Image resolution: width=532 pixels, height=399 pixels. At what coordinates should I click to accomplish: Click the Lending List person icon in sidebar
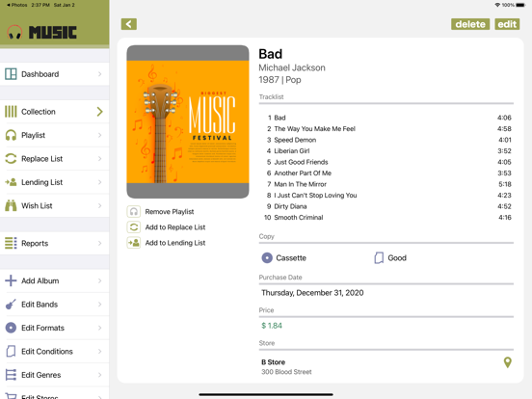11,182
